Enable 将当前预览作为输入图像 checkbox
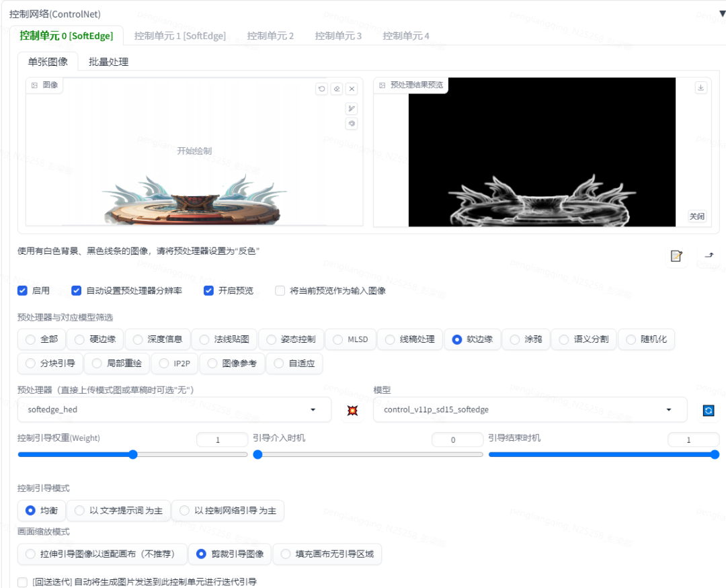This screenshot has height=588, width=726. click(x=280, y=291)
